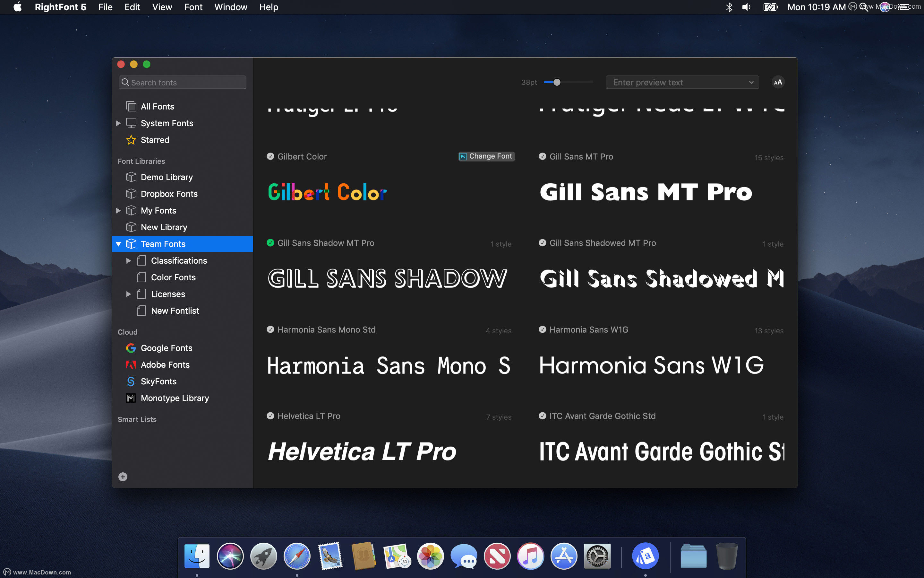Click the New Library box icon
The height and width of the screenshot is (578, 924).
click(131, 227)
